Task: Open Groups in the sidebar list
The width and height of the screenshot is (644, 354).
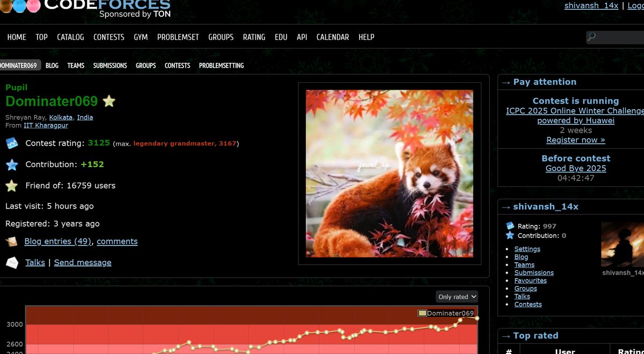Action: [525, 288]
